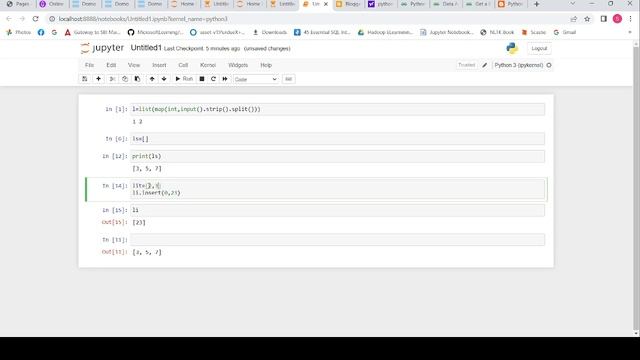Open the NLTK Book bookmark
Screen dimensions: 640x360
[497, 32]
